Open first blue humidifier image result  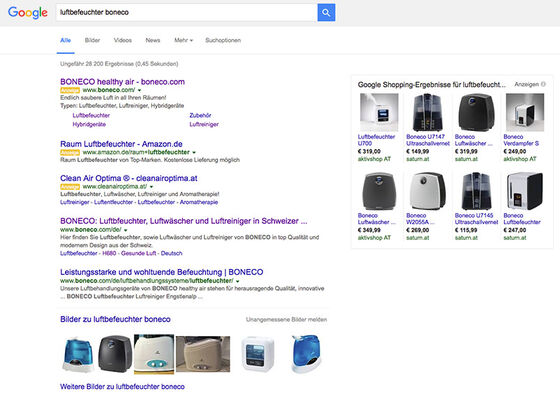tap(79, 354)
